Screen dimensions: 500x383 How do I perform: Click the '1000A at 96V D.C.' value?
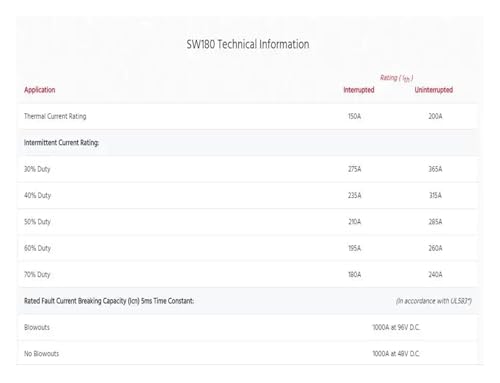396,327
